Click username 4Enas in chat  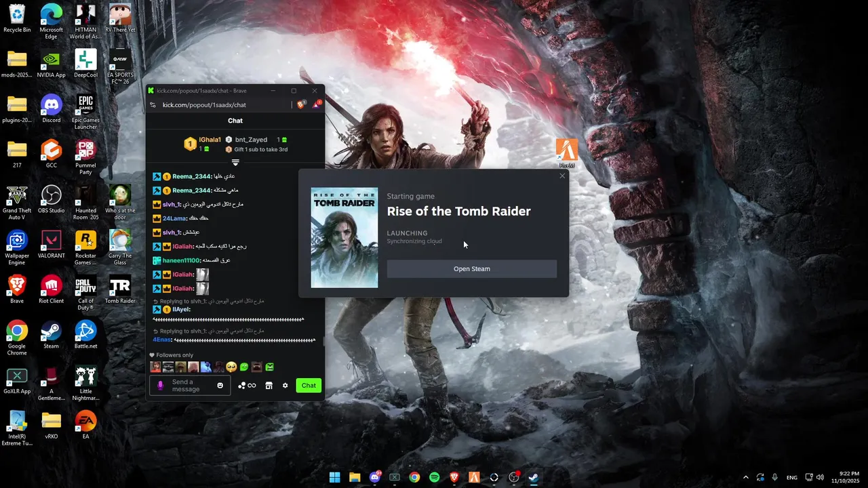pos(162,340)
